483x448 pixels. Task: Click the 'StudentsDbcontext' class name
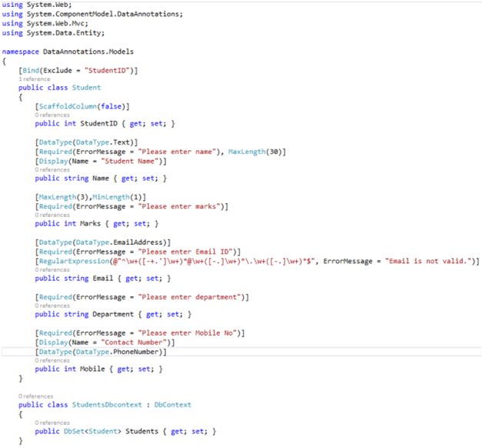tap(107, 405)
